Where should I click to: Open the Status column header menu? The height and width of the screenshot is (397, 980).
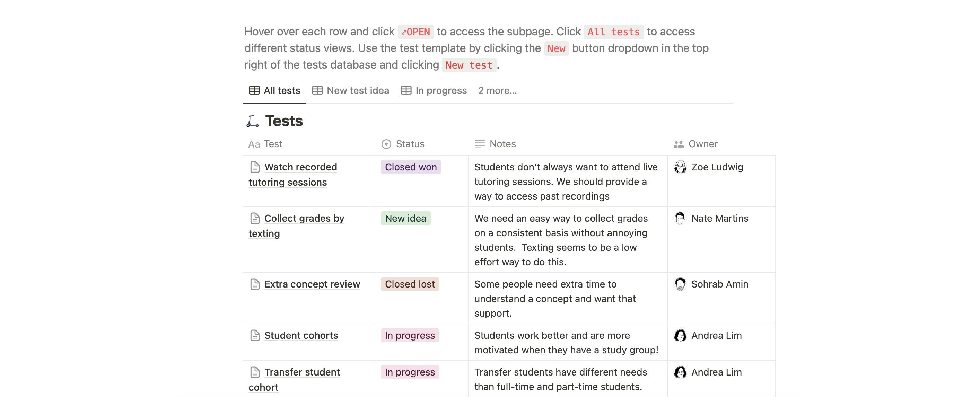point(410,144)
